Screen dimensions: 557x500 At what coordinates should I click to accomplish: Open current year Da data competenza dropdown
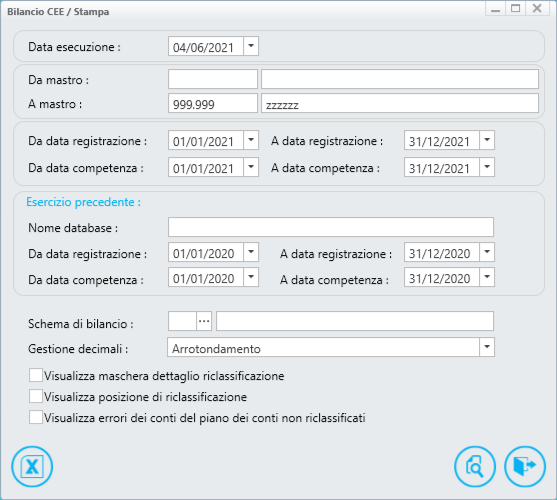(x=251, y=167)
